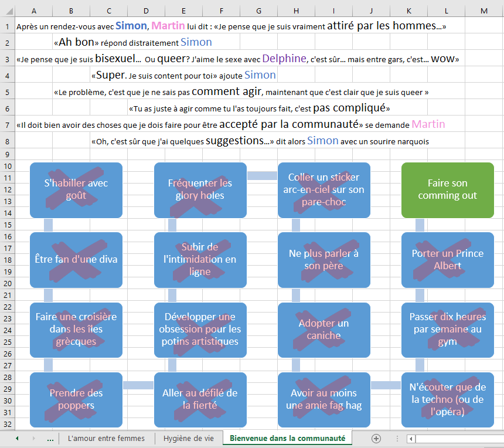The width and height of the screenshot is (504, 448).
Task: Switch to the L'amour entre femmes sheet
Action: (106, 438)
